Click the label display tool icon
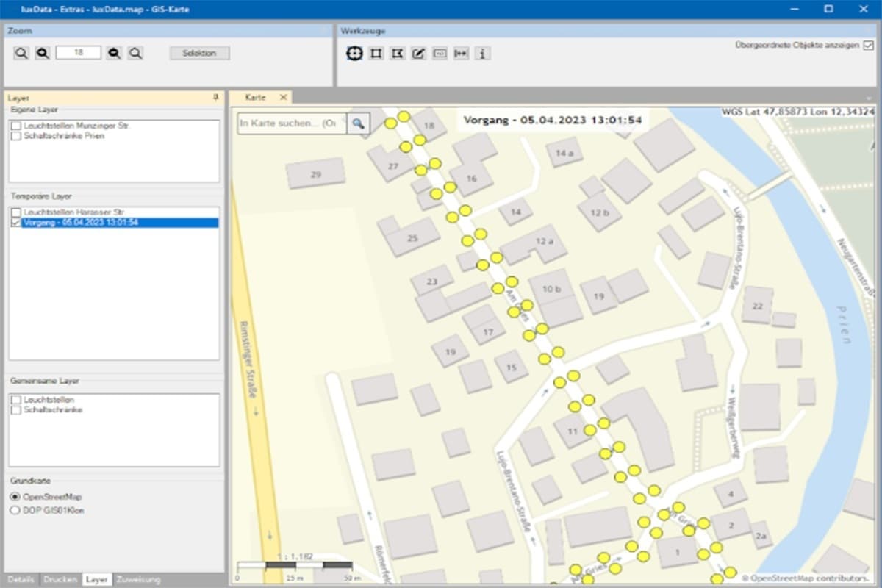The width and height of the screenshot is (882, 588). point(440,53)
